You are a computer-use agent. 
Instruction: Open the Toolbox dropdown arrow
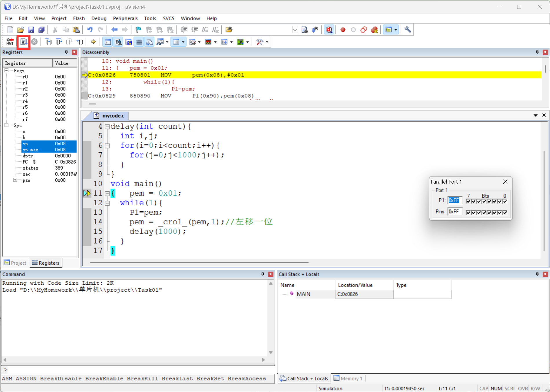click(267, 42)
